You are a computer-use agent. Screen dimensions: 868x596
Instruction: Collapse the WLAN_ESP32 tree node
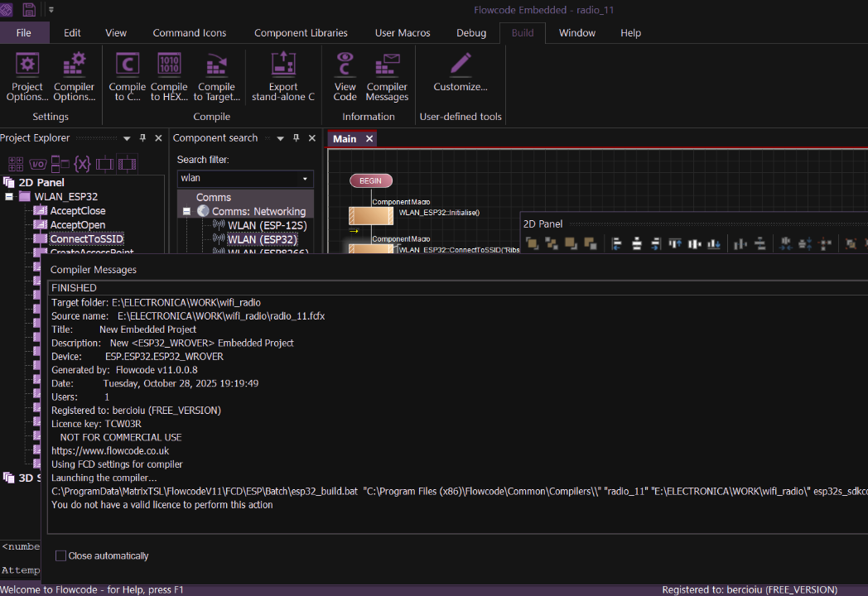pyautogui.click(x=8, y=197)
